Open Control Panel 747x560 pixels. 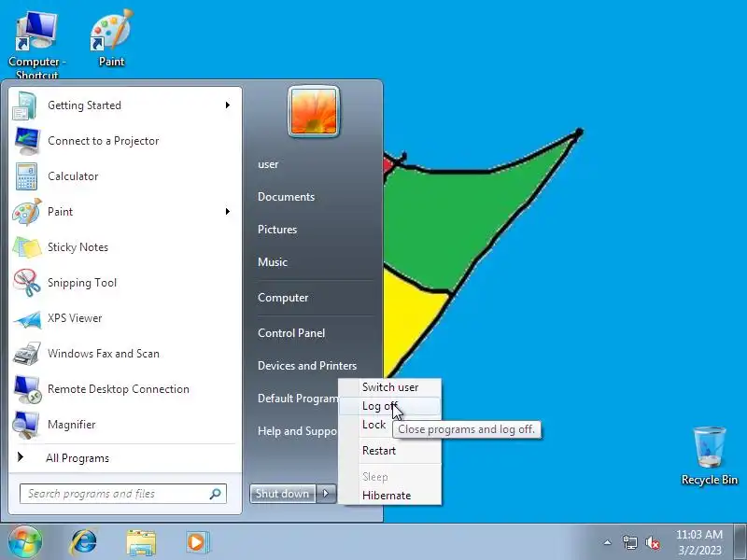coord(291,333)
